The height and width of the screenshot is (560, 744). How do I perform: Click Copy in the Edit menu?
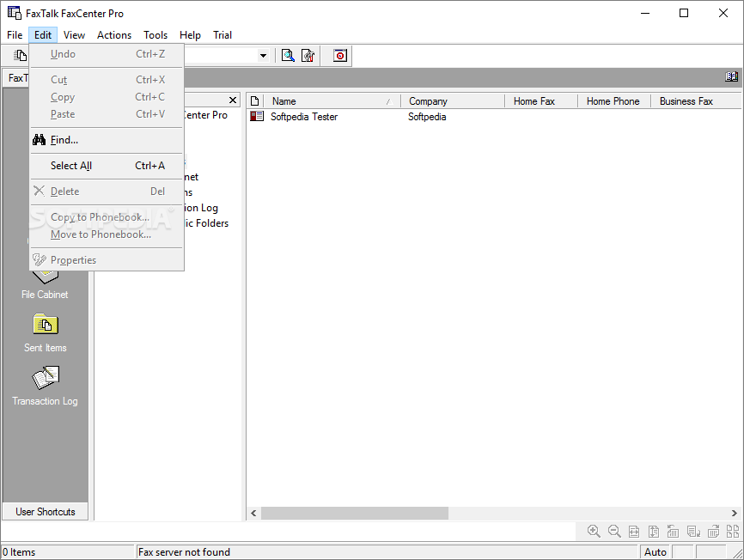107,97
